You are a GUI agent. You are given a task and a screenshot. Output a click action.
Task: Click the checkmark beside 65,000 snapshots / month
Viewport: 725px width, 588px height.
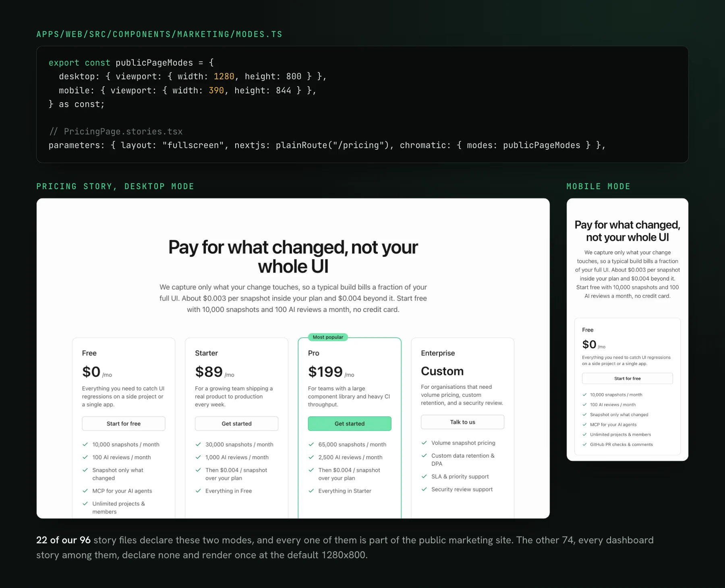[x=311, y=444]
